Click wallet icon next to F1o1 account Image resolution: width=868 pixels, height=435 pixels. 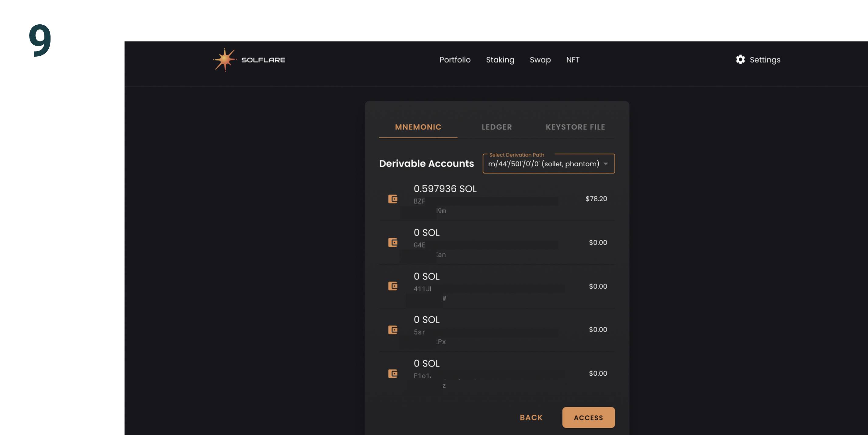coord(393,373)
